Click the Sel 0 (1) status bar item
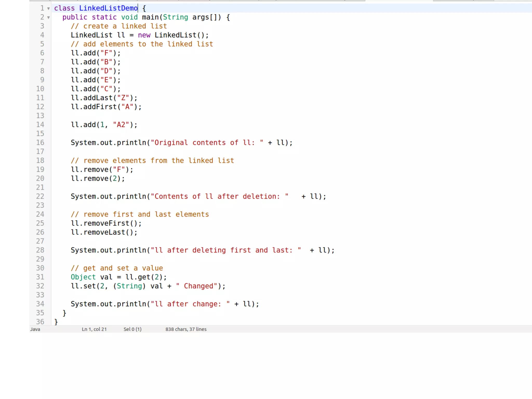 click(x=132, y=329)
